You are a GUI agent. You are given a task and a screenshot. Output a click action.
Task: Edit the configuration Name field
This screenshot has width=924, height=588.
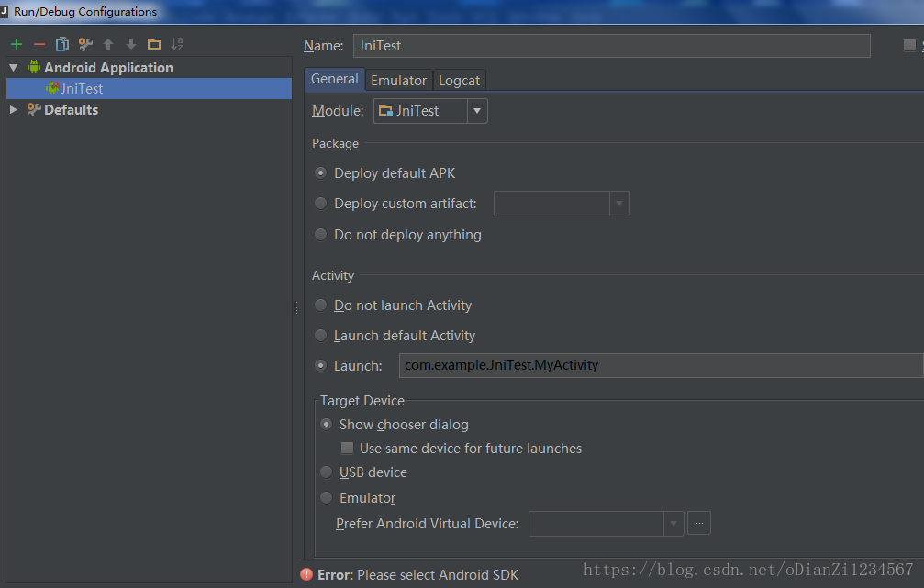pos(606,45)
